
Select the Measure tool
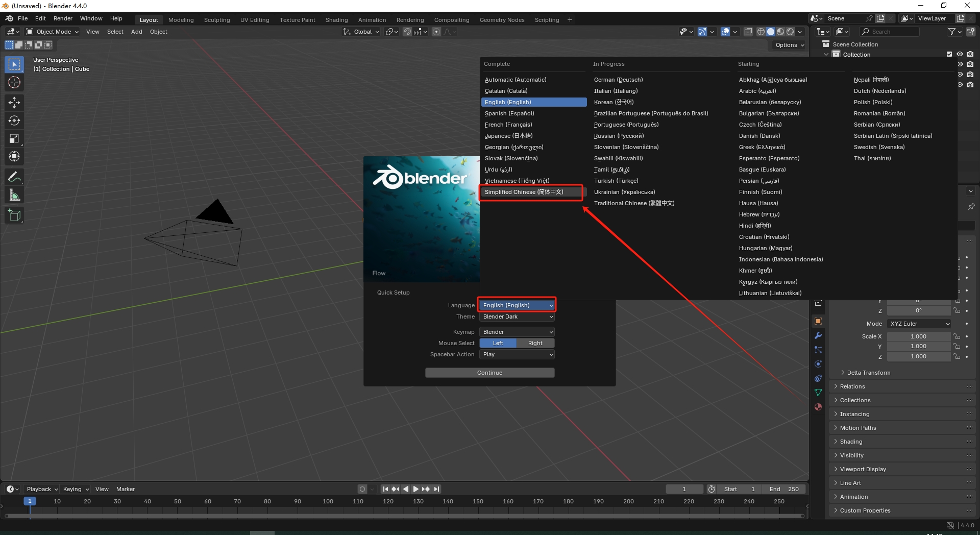[x=14, y=194]
